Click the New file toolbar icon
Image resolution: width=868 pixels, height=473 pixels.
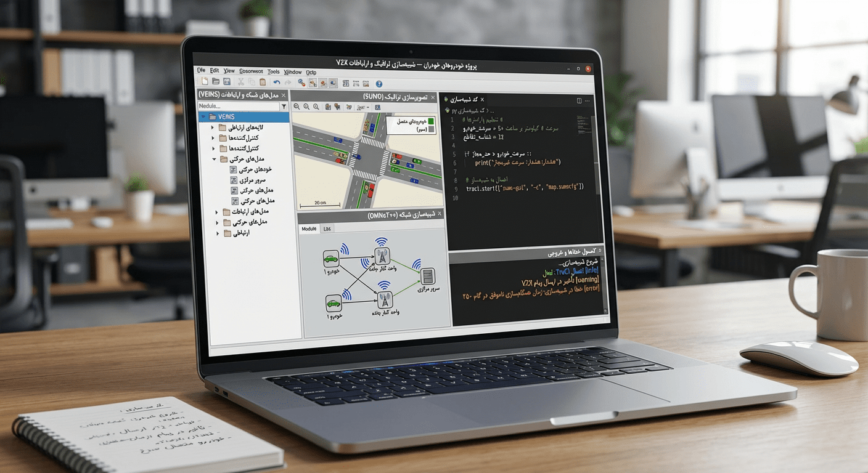tap(203, 81)
